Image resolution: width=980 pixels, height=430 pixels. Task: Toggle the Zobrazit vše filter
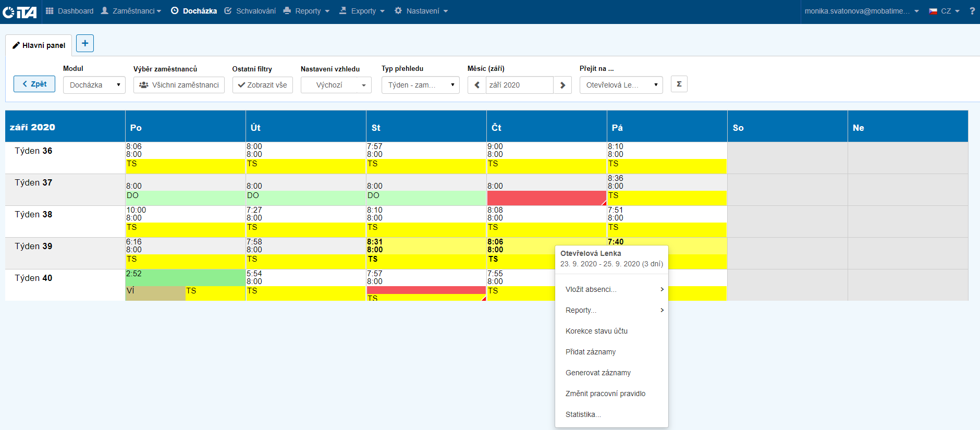(263, 85)
